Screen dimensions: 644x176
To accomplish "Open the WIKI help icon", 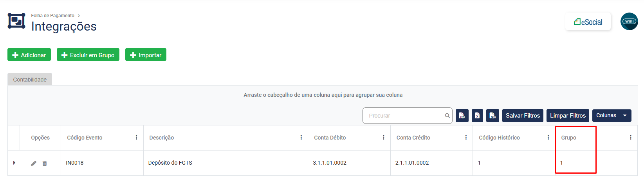I will click(x=629, y=22).
